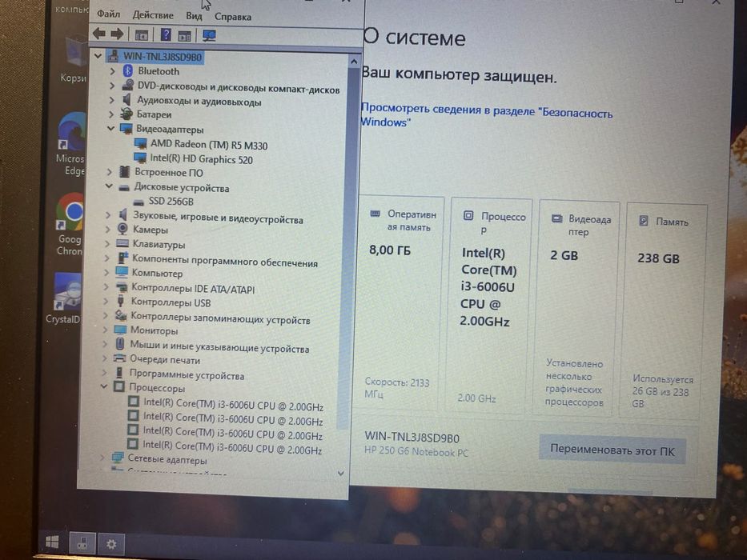Open the Справка menu
This screenshot has width=747, height=560.
(232, 17)
